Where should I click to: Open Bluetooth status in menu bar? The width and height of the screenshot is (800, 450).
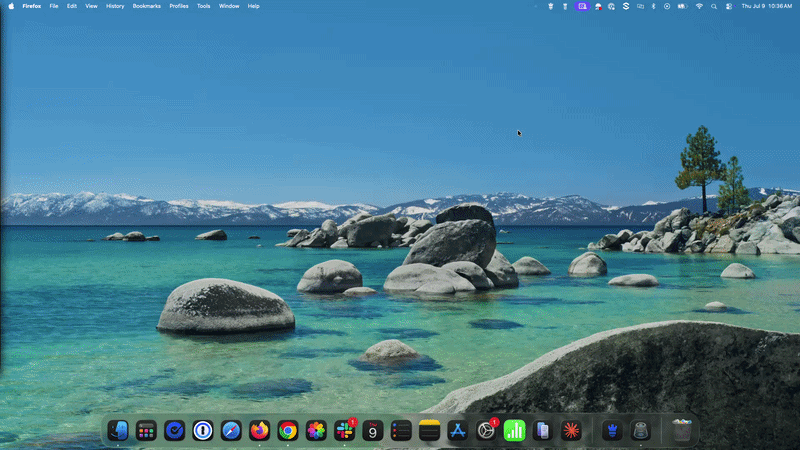pyautogui.click(x=654, y=6)
